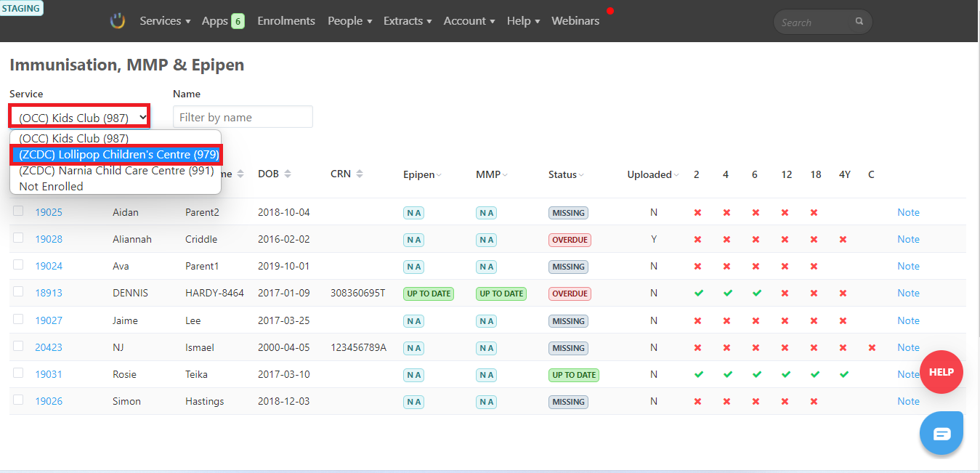The width and height of the screenshot is (980, 473).
Task: Open Note link for Aidan row
Action: [908, 213]
